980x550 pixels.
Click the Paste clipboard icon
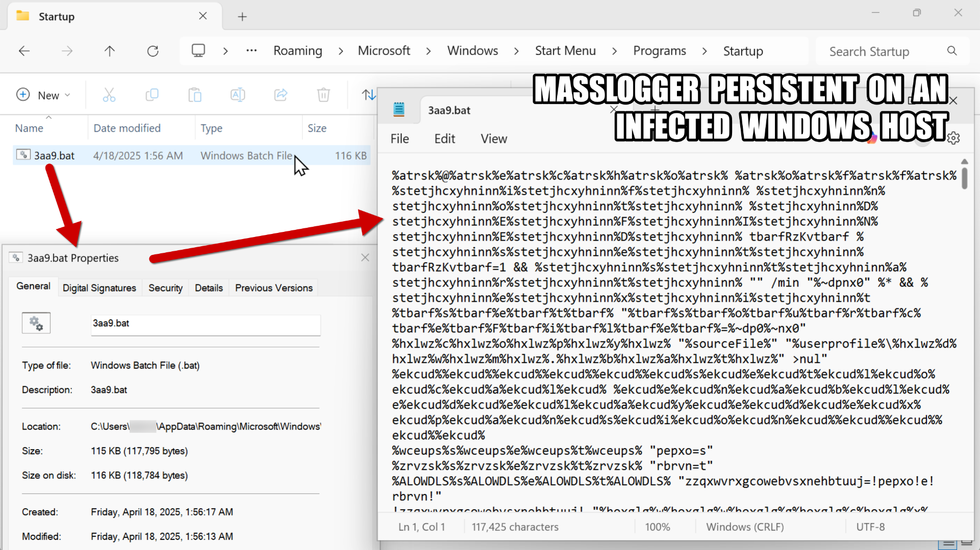coord(195,95)
